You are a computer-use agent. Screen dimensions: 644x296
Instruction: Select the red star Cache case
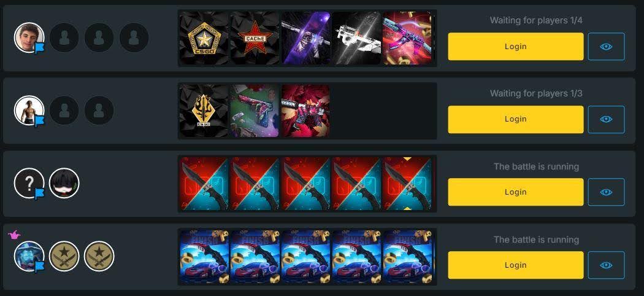point(255,38)
